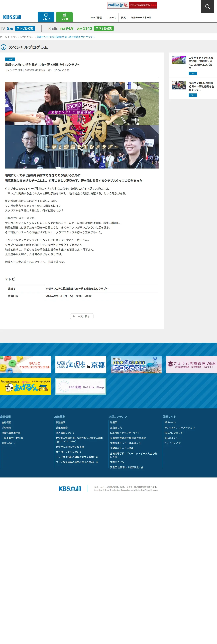The height and width of the screenshot is (644, 217).
Task: Click the footer KBS京都 logo
Action: click(x=70, y=489)
